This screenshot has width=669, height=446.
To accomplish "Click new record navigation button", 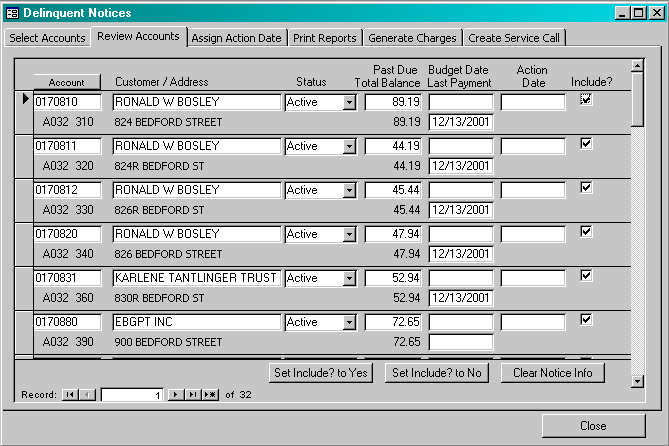I will [210, 395].
